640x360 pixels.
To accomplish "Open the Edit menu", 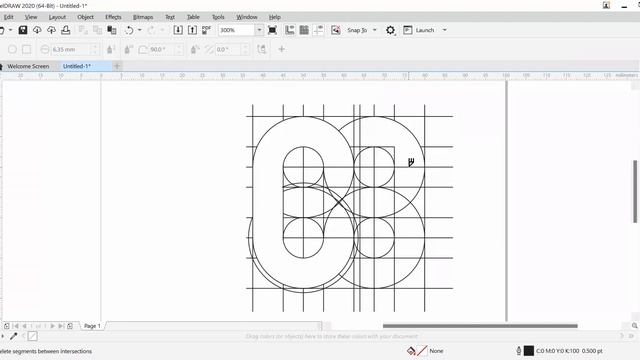I will tap(9, 17).
